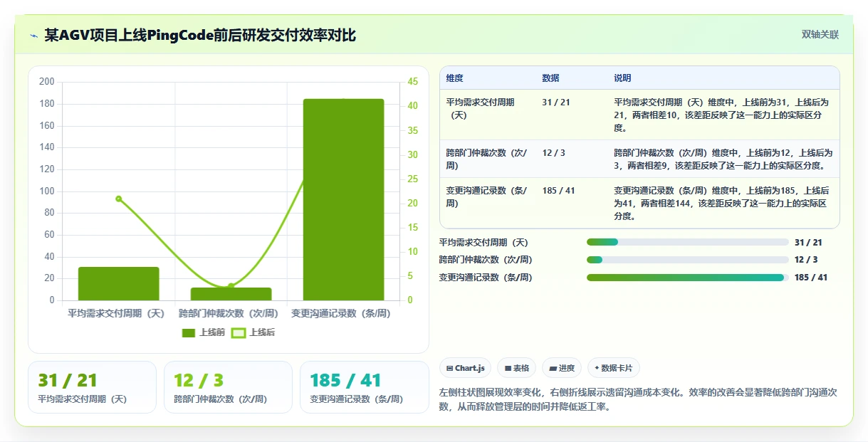This screenshot has width=868, height=442.
Task: Click the 平均需求交付周期 bar in chart
Action: tap(119, 283)
